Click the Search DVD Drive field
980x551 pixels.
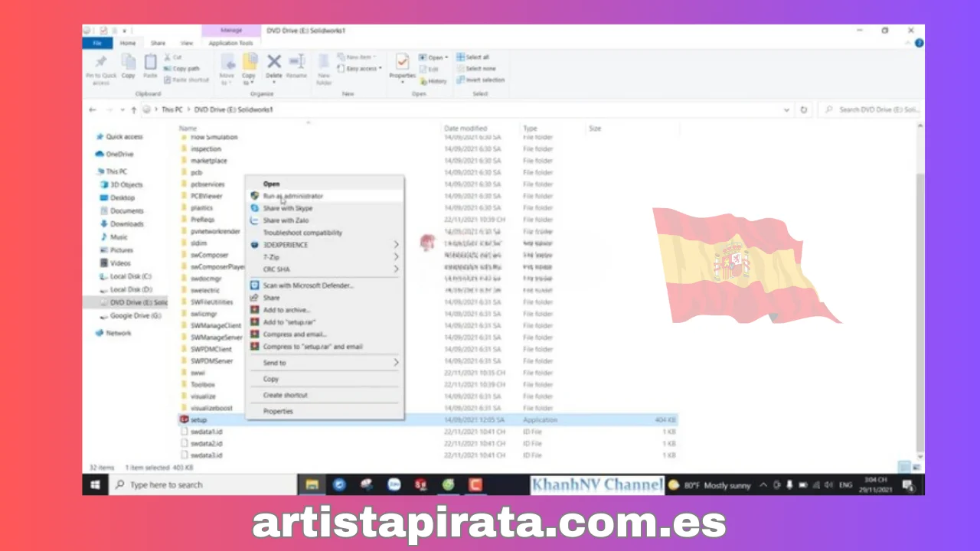tap(871, 109)
